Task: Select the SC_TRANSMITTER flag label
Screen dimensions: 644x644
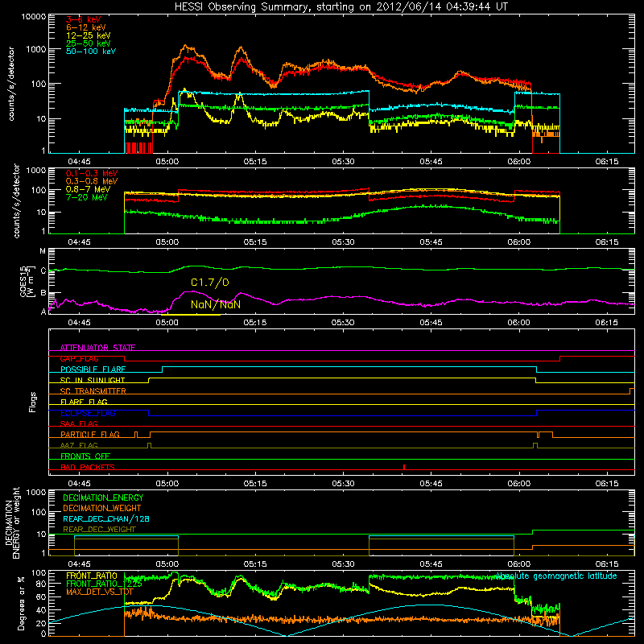Action: click(93, 391)
